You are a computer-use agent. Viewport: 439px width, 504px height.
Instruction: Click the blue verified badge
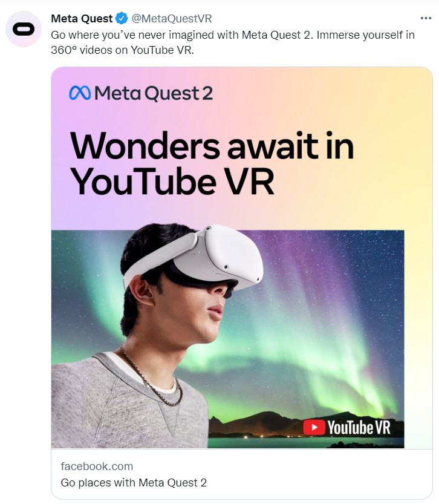tap(122, 18)
